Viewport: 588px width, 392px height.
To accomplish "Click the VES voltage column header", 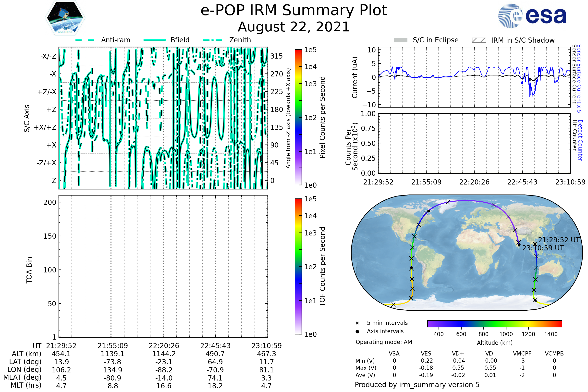I will [426, 354].
